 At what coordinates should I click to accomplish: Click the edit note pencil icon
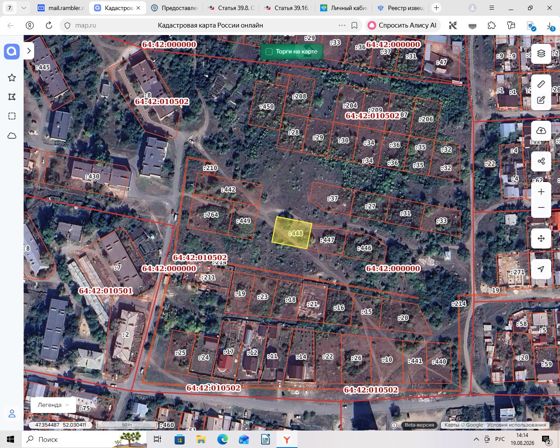(541, 100)
